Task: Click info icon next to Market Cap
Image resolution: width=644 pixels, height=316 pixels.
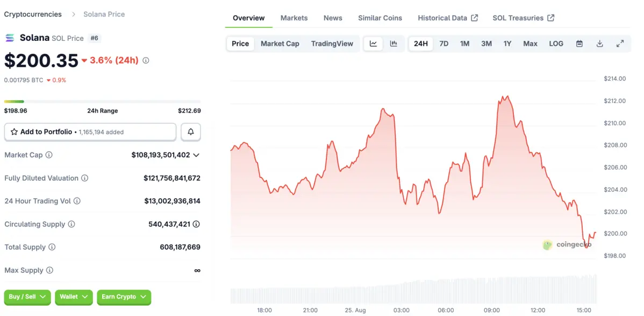Action: tap(49, 155)
